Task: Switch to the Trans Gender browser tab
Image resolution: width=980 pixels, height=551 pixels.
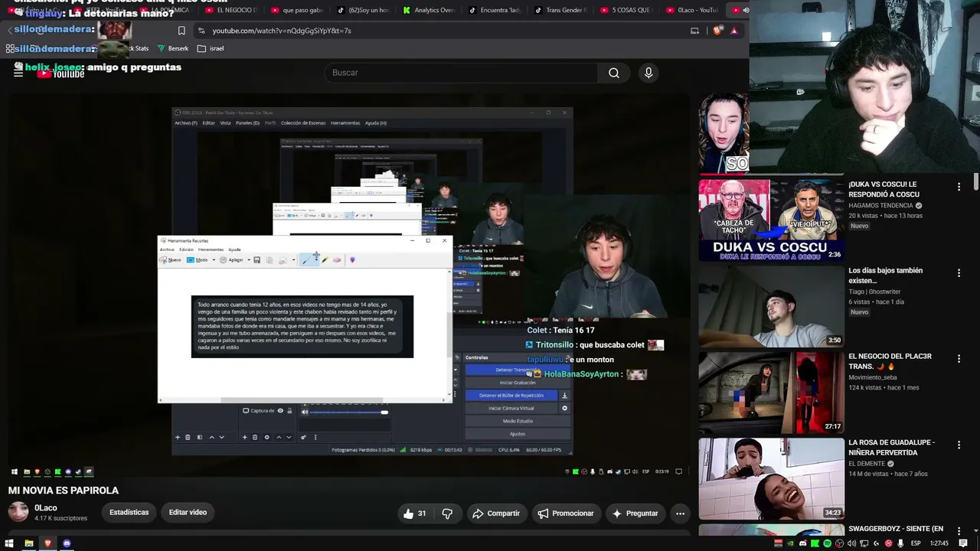Action: pos(561,10)
